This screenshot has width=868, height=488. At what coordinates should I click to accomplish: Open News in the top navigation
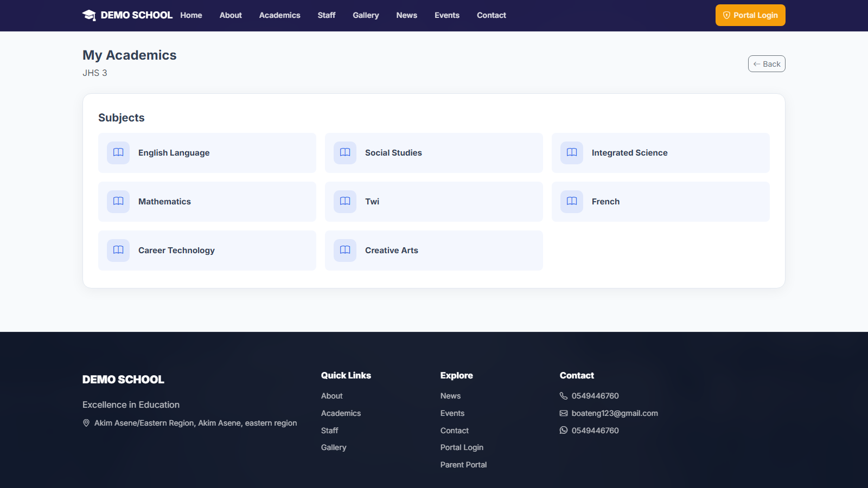pyautogui.click(x=406, y=15)
